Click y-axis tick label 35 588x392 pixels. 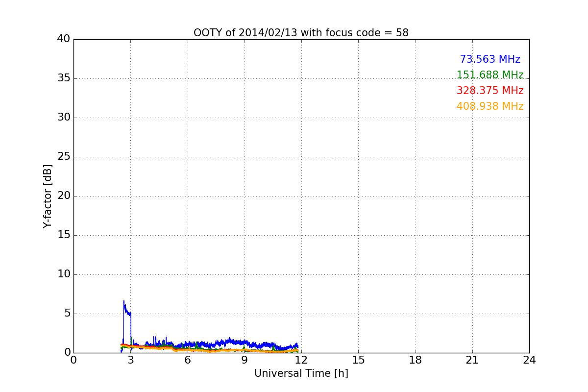click(x=64, y=78)
